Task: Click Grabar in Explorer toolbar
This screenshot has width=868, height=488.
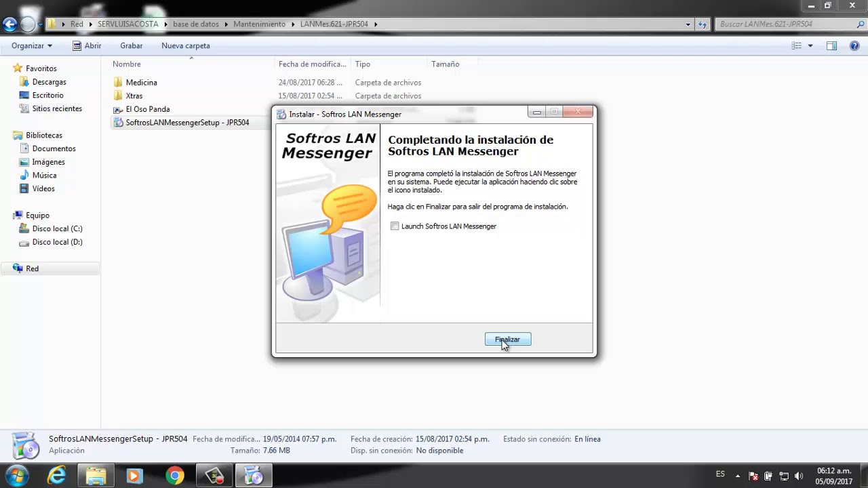Action: click(x=132, y=45)
